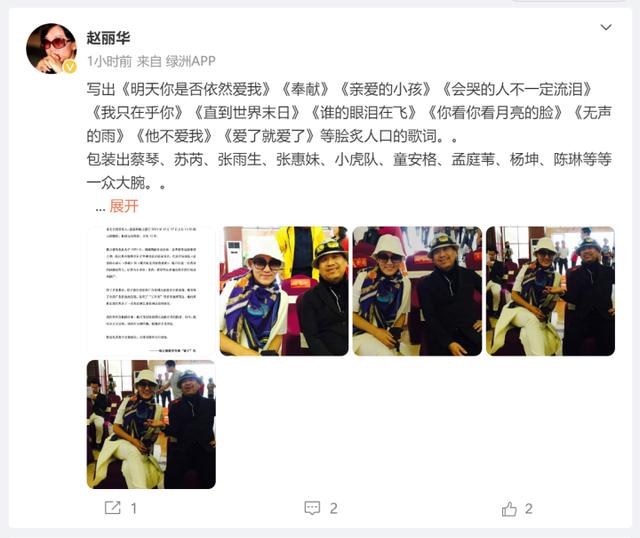Click the comment count number 2

[333, 508]
